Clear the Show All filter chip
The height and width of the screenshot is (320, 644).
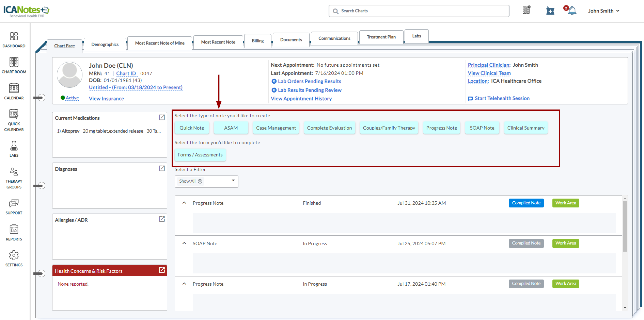coord(200,181)
